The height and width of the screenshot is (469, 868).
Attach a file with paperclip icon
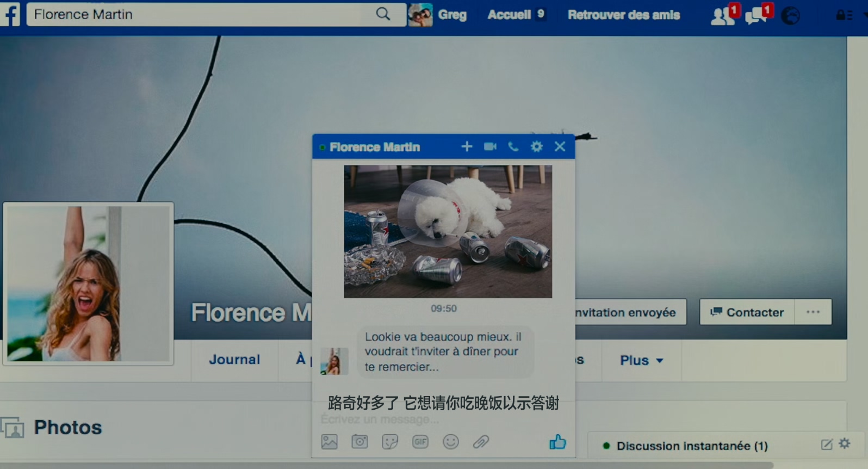pos(481,442)
